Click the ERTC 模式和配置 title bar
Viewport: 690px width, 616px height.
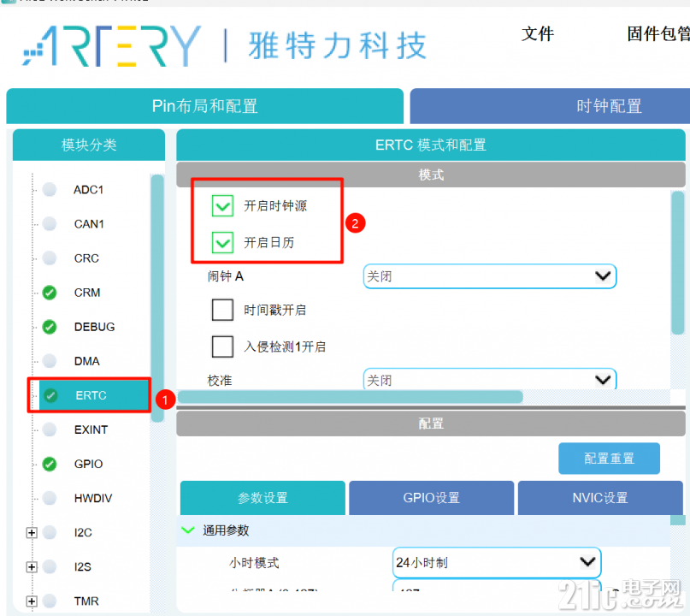(431, 145)
